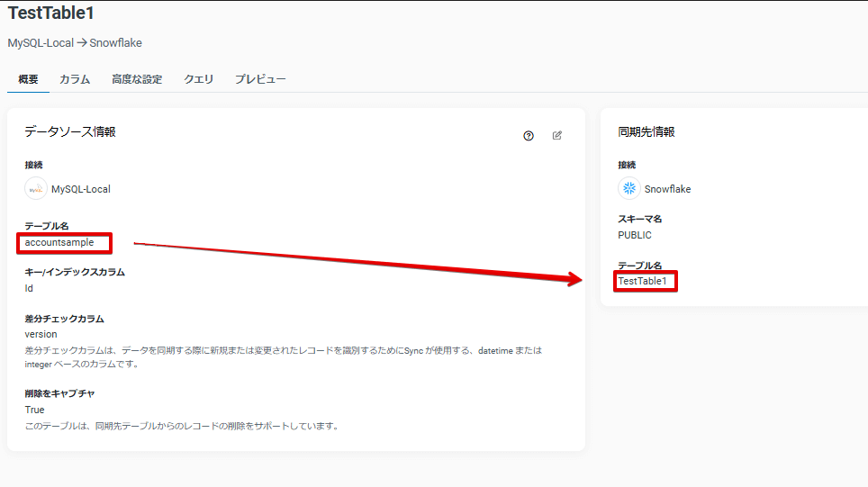Click the MySQL-Local connection logo
Screen dimensions: 868x487
click(x=36, y=189)
